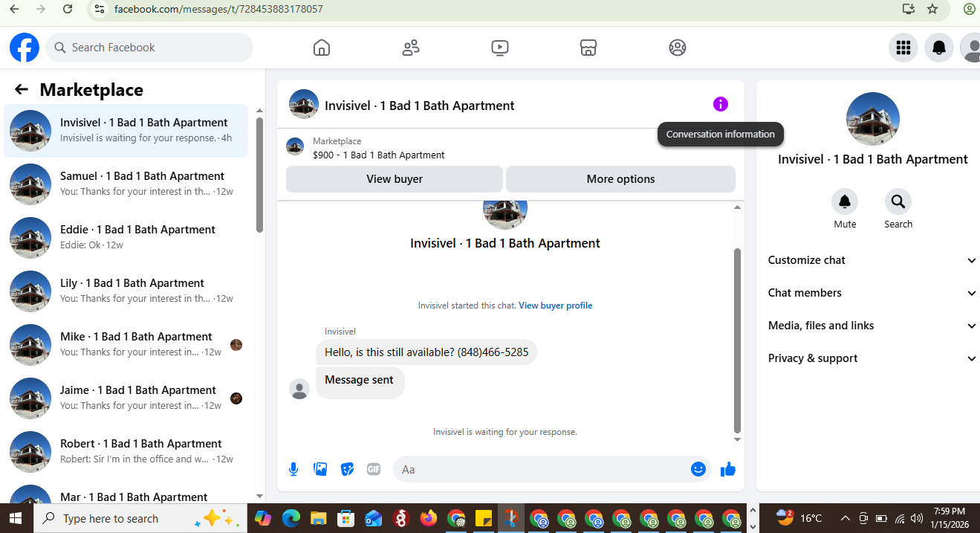
Task: Go to the Facebook Home icon
Action: click(322, 48)
